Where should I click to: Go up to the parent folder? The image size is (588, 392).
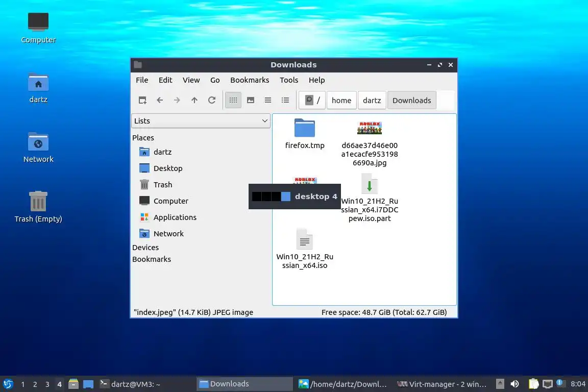pyautogui.click(x=194, y=100)
